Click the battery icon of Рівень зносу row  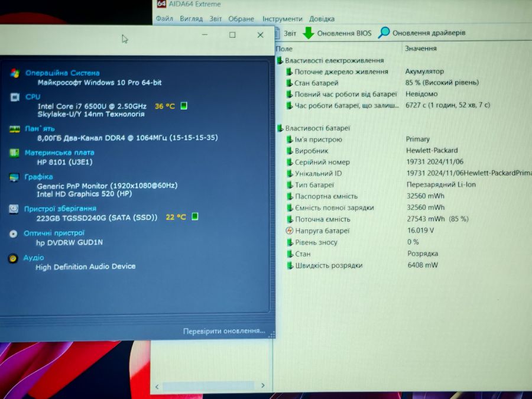(x=290, y=242)
